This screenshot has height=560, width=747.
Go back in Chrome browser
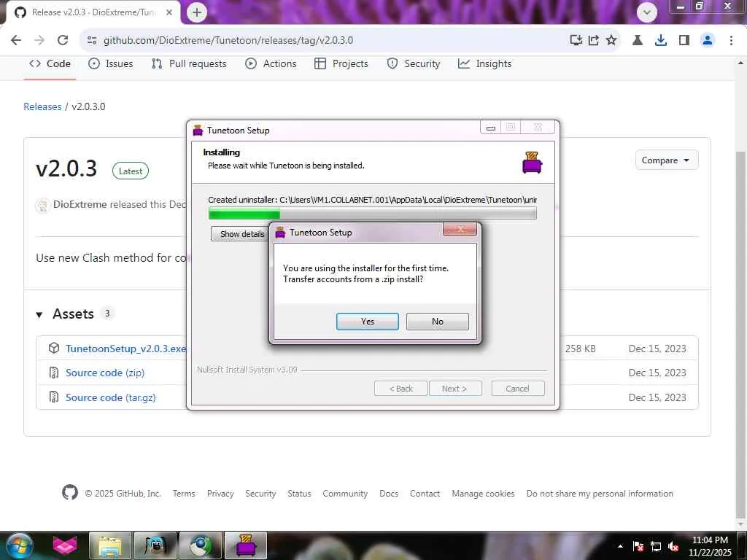coord(16,40)
